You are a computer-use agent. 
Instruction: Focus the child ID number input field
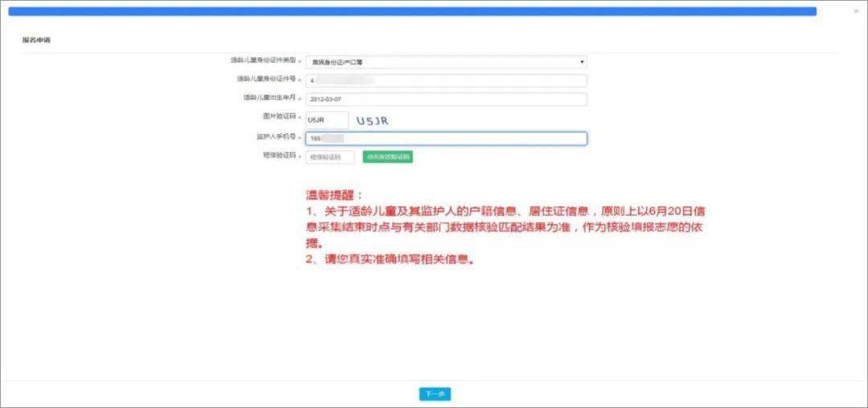[446, 80]
